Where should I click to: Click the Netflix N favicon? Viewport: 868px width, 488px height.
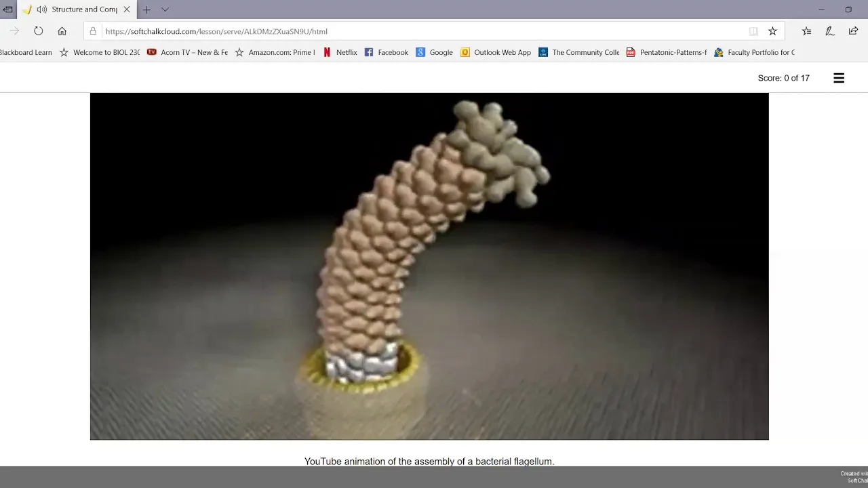(327, 52)
